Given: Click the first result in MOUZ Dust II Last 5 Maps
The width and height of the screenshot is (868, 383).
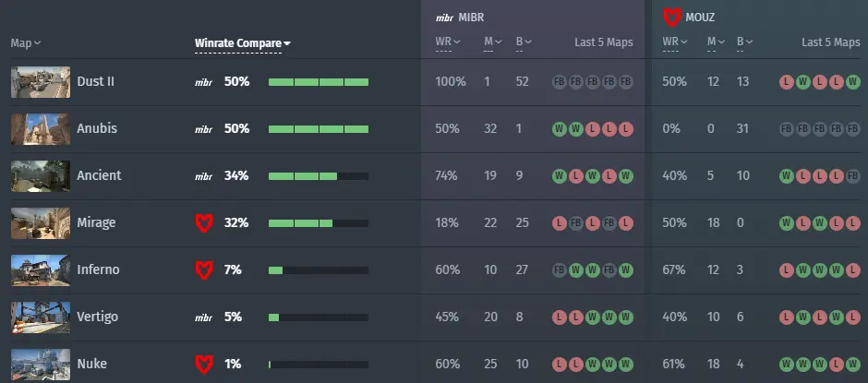Looking at the screenshot, I should point(786,81).
